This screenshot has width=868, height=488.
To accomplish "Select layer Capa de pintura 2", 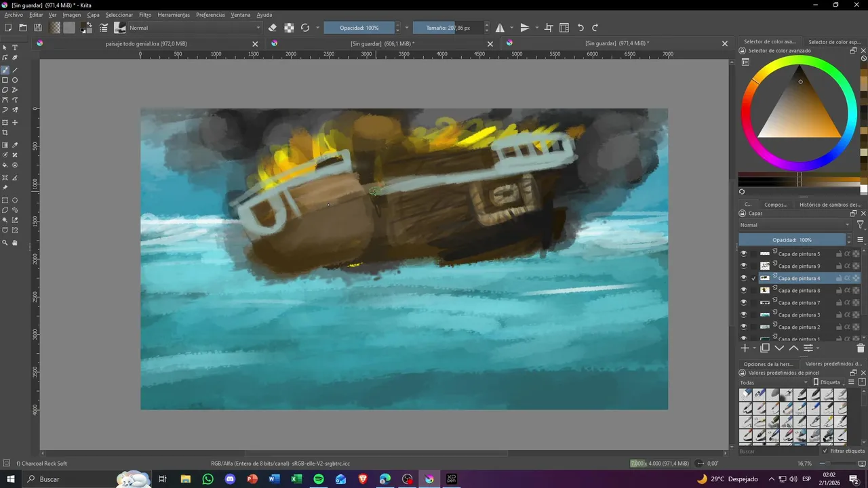I will (800, 327).
